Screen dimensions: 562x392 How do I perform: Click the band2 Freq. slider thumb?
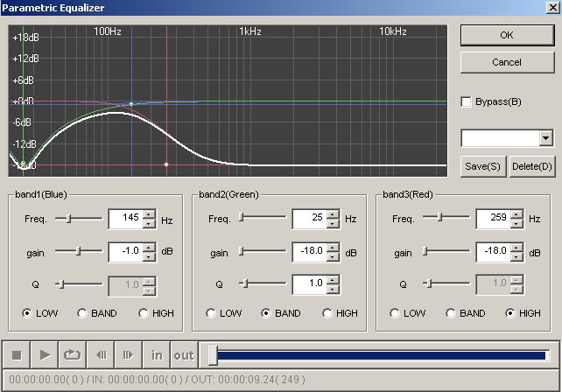242,217
